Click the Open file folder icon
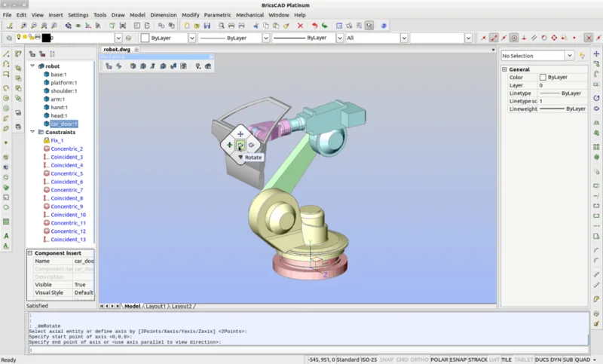The image size is (603, 364). click(197, 26)
